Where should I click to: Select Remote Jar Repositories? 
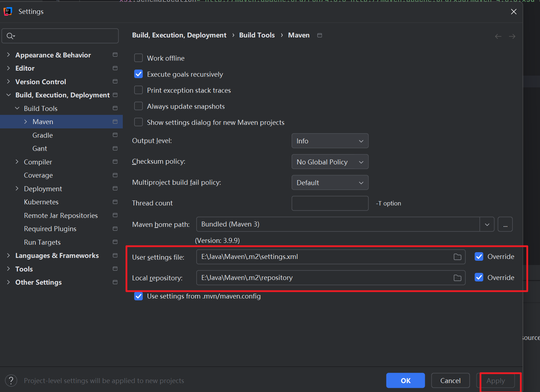(x=61, y=215)
